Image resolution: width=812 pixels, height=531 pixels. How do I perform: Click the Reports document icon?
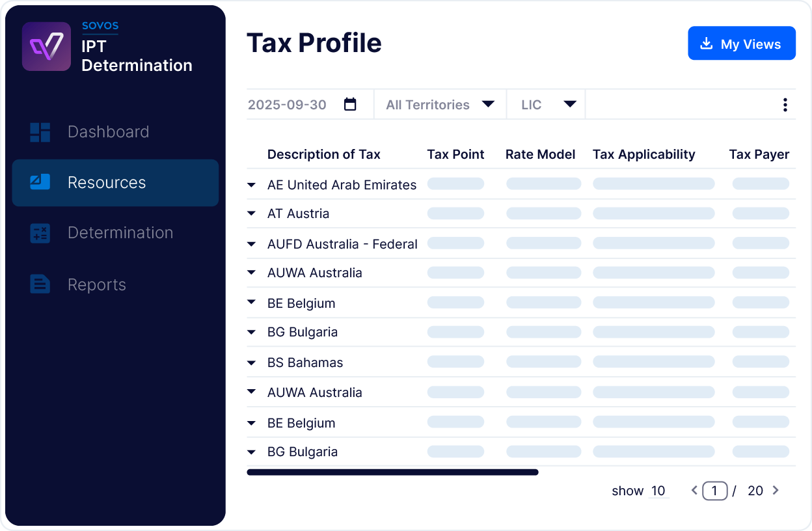tap(40, 284)
